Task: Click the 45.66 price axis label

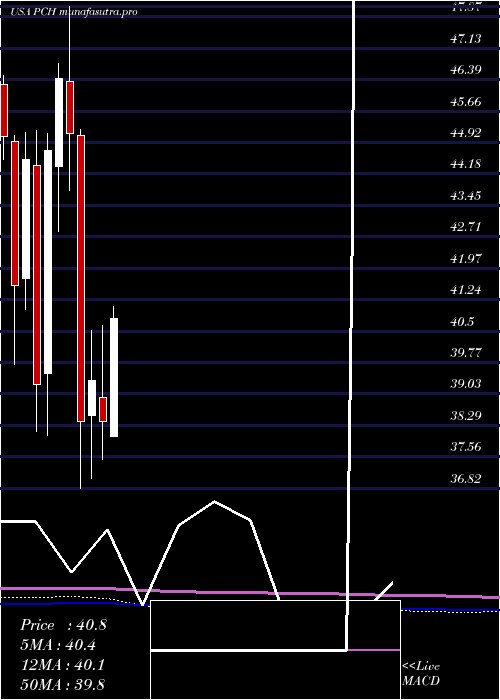Action: coord(466,102)
